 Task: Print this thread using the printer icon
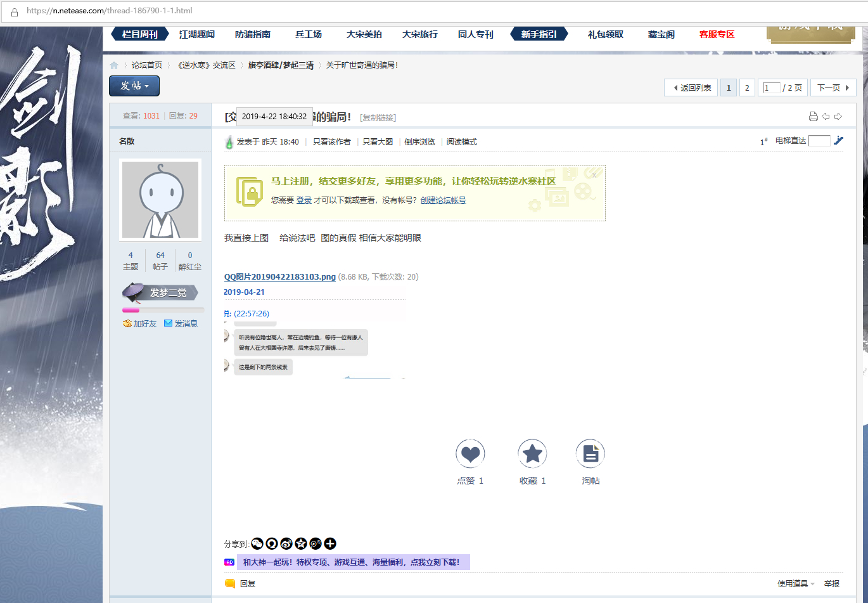click(x=814, y=117)
